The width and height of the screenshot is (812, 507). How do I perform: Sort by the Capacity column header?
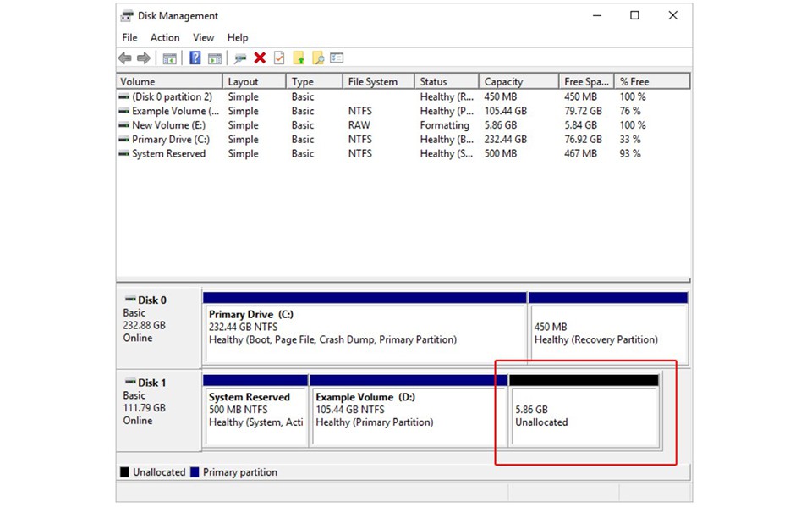pyautogui.click(x=518, y=82)
